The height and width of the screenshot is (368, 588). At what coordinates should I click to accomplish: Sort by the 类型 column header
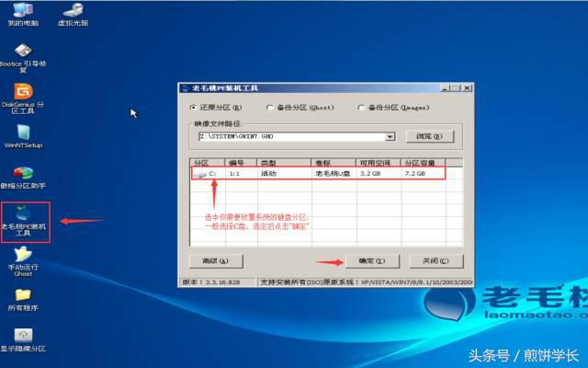284,163
